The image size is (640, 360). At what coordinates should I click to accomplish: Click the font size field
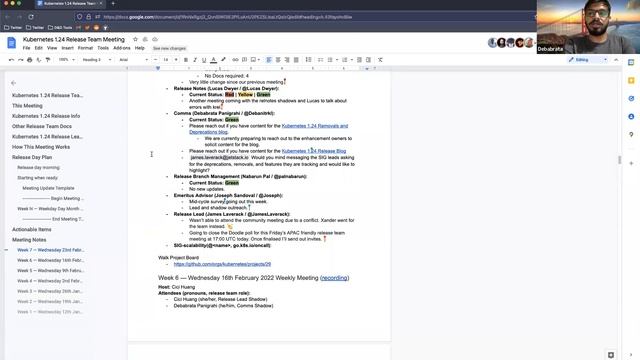[x=166, y=60]
